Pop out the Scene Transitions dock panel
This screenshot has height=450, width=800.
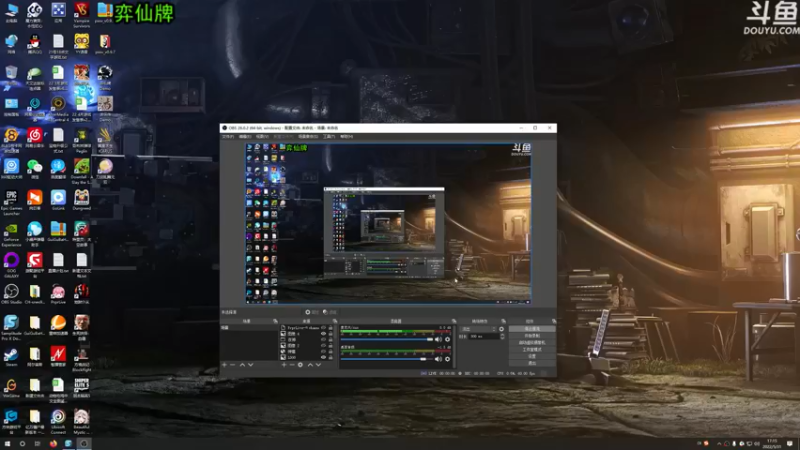click(x=504, y=321)
